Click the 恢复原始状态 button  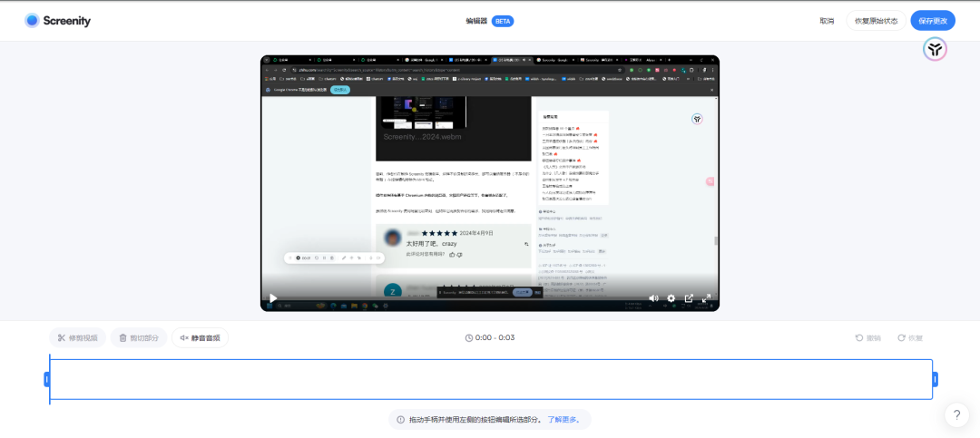pyautogui.click(x=876, y=21)
